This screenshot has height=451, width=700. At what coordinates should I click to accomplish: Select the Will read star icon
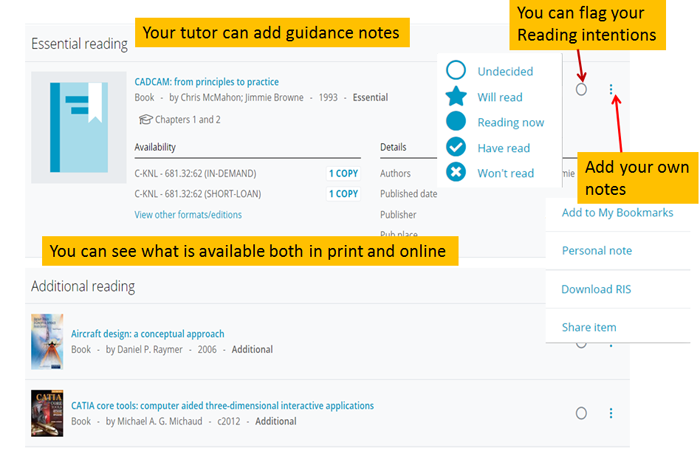[x=456, y=96]
